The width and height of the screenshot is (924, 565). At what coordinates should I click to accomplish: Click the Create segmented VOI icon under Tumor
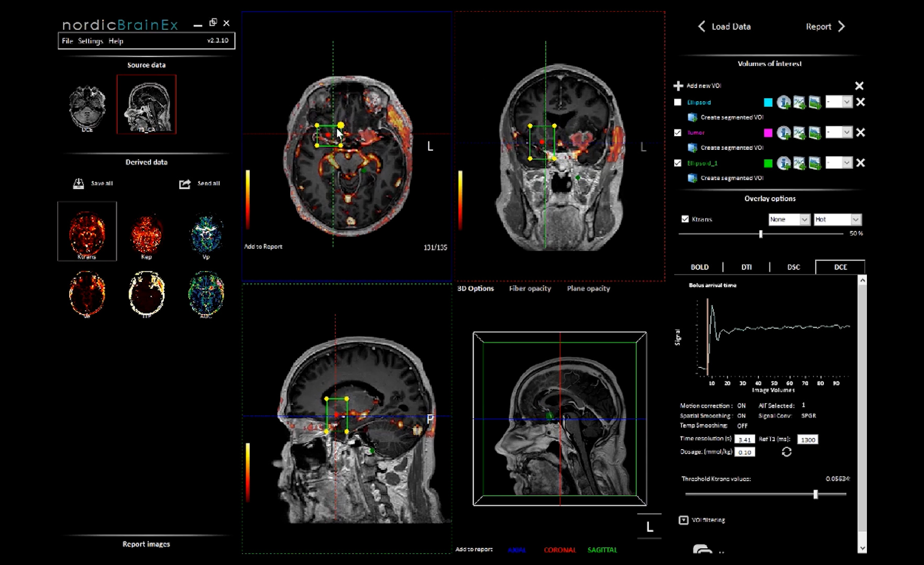point(692,148)
